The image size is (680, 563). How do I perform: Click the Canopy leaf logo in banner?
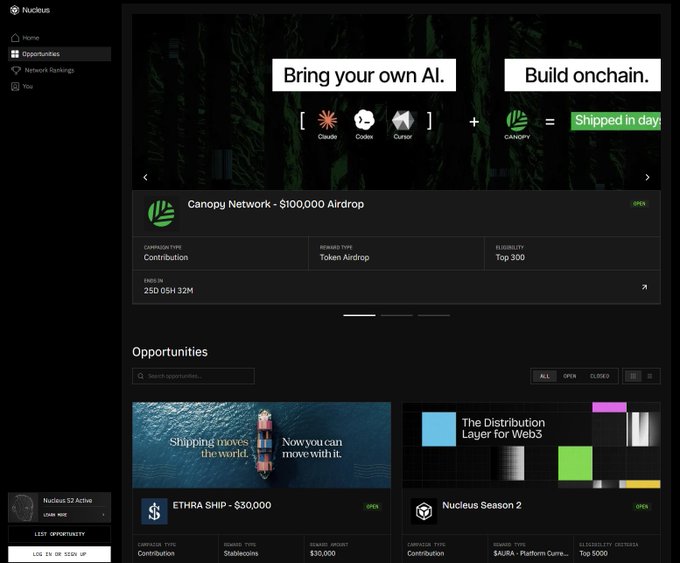(517, 121)
